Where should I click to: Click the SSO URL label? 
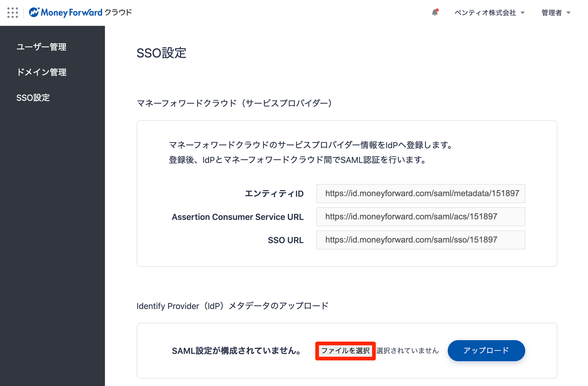pyautogui.click(x=286, y=240)
